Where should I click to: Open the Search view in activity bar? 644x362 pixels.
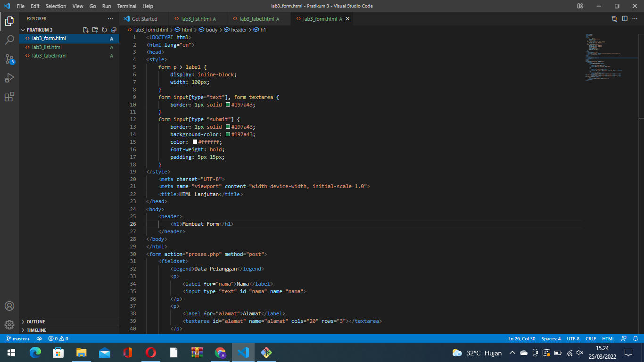tap(9, 40)
